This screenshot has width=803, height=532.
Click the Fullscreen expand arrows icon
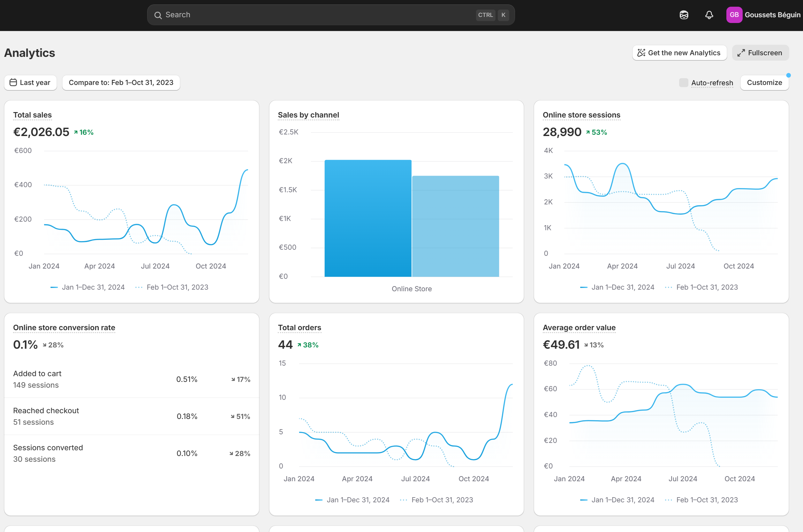(741, 53)
